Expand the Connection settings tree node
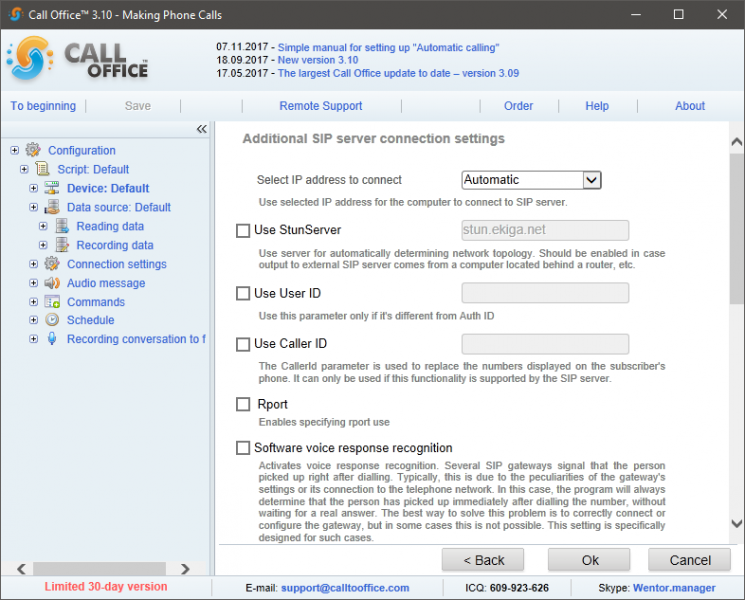The width and height of the screenshot is (745, 600). [x=34, y=264]
